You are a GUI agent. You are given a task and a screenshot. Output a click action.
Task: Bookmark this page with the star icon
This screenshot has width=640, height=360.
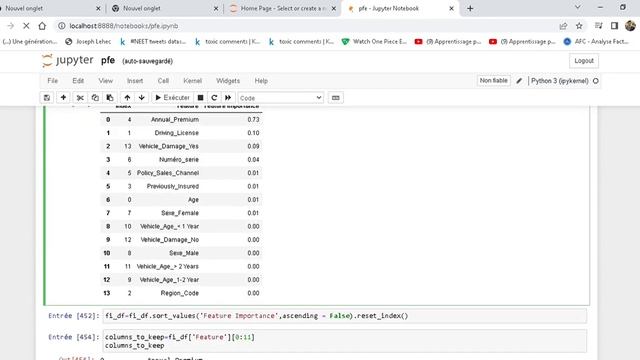(x=579, y=26)
